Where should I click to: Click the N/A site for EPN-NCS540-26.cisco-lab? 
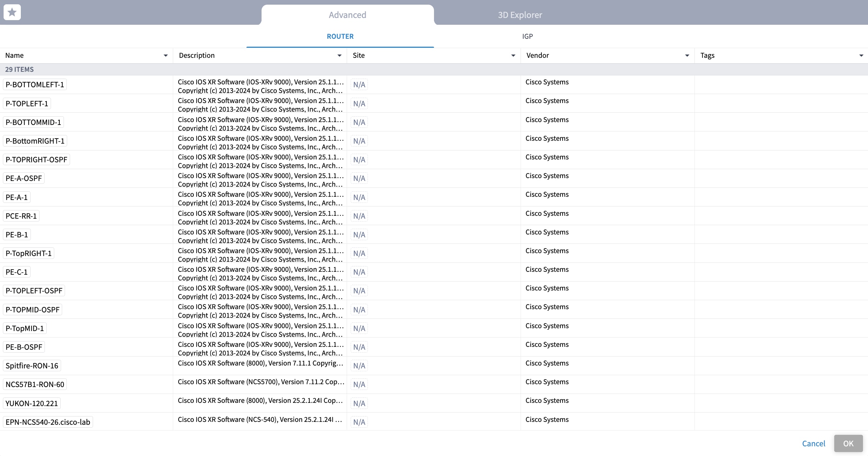pos(359,422)
